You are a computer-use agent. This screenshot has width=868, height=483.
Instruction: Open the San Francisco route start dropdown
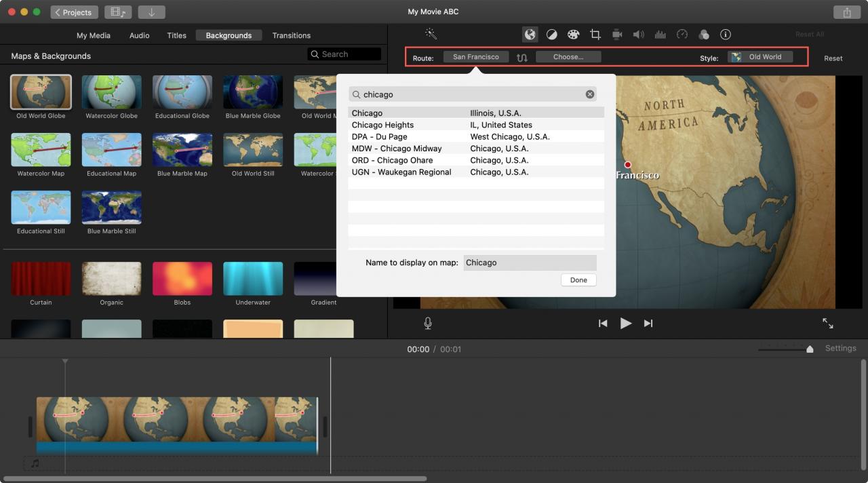476,57
